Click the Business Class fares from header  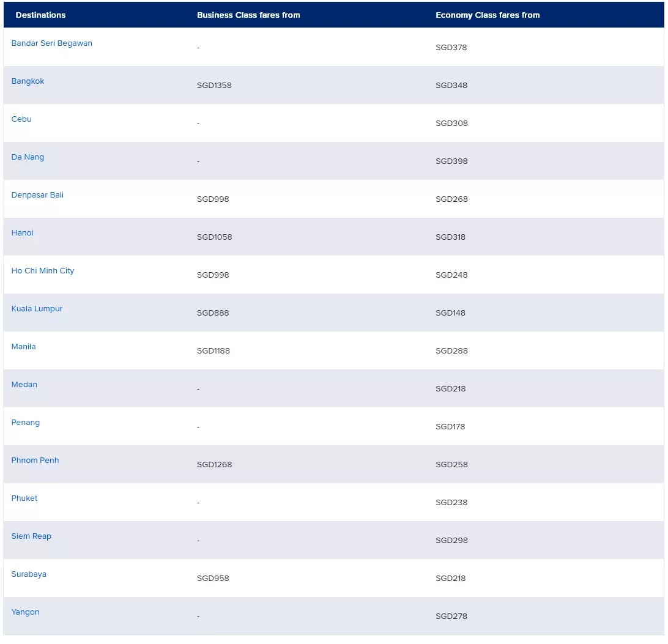point(248,15)
